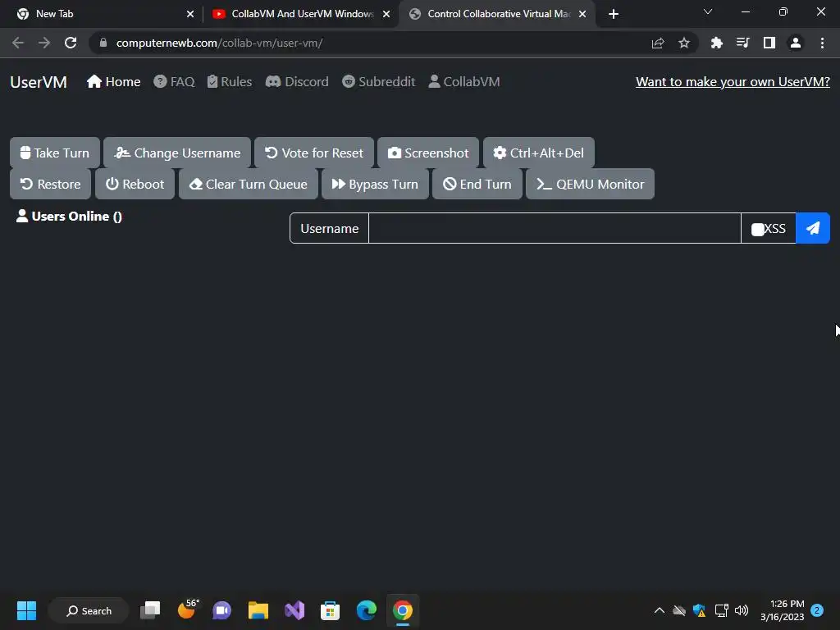Open the notifications badge showing 2
840x630 pixels.
coord(817,610)
